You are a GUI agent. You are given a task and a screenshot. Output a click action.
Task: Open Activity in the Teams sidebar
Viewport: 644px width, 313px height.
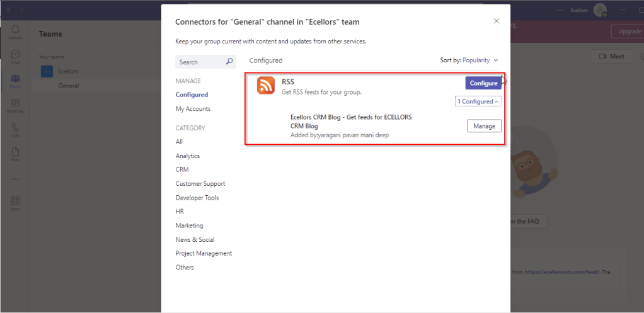(15, 32)
